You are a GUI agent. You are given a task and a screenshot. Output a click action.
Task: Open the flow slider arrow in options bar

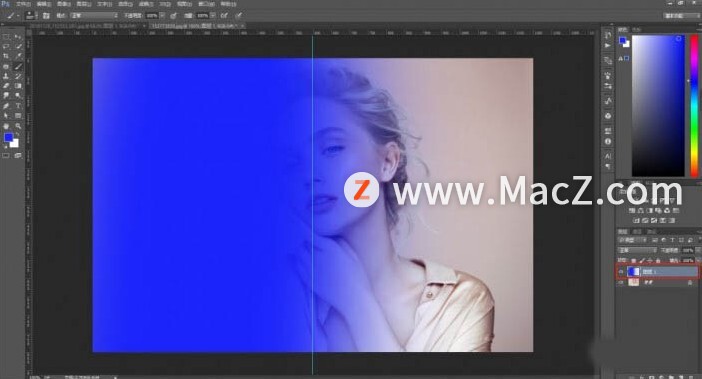click(213, 16)
